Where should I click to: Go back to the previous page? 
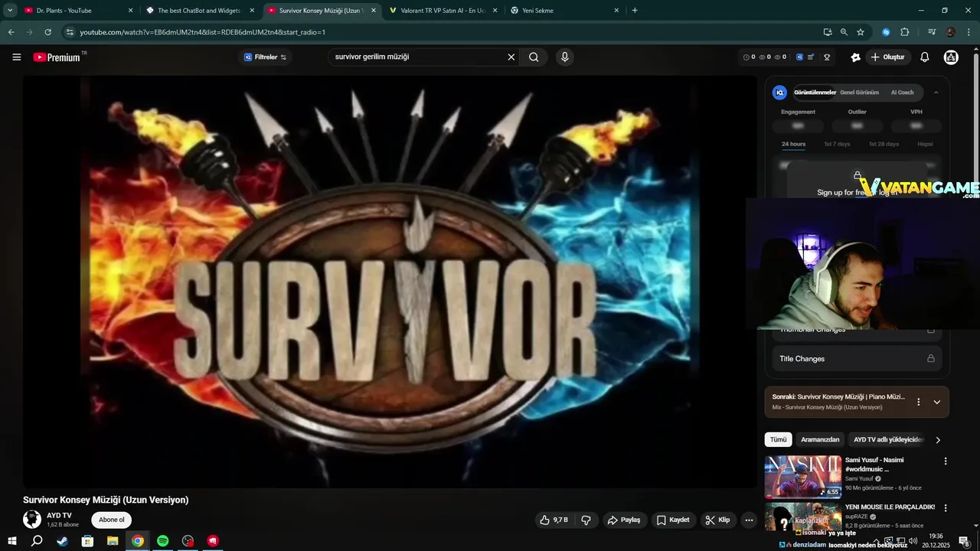tap(11, 32)
